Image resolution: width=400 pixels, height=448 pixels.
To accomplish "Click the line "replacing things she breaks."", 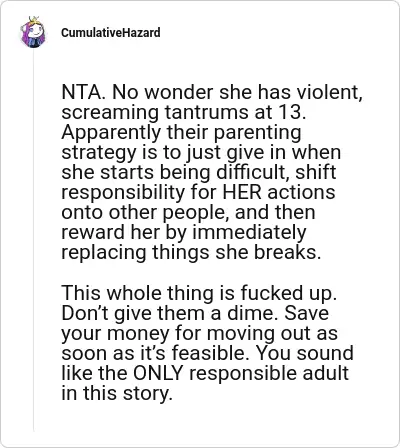I will 191,252.
